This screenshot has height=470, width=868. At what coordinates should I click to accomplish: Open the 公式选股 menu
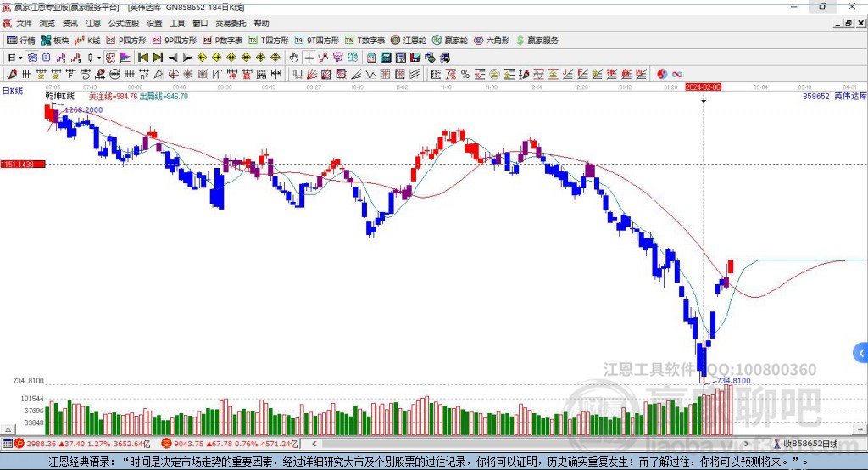[124, 23]
